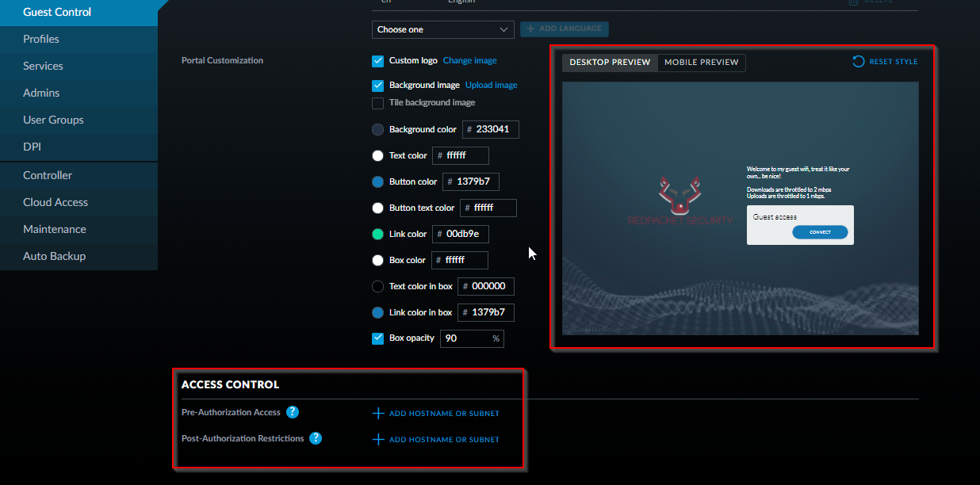Switch to Mobile Preview tab
The height and width of the screenshot is (485, 980).
pos(702,63)
